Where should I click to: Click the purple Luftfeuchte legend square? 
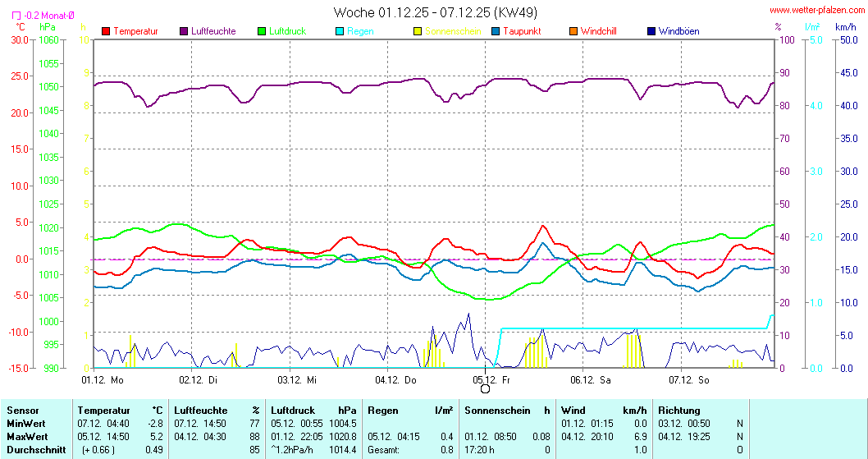(184, 31)
